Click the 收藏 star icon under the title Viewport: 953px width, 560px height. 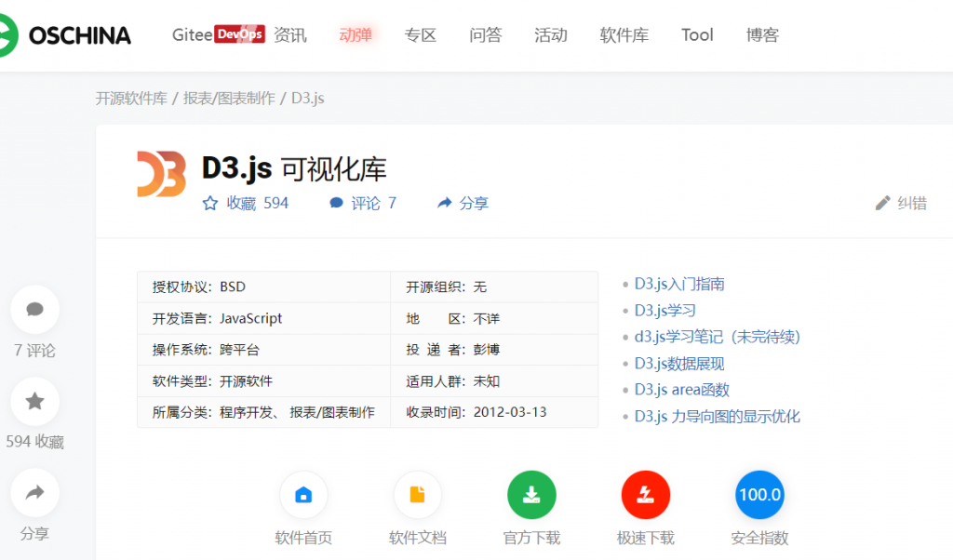coord(209,203)
